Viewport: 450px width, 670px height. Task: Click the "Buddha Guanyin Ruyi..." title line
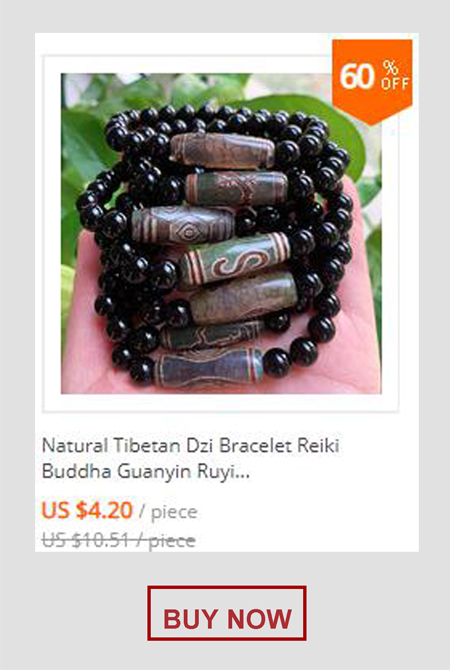tap(146, 471)
